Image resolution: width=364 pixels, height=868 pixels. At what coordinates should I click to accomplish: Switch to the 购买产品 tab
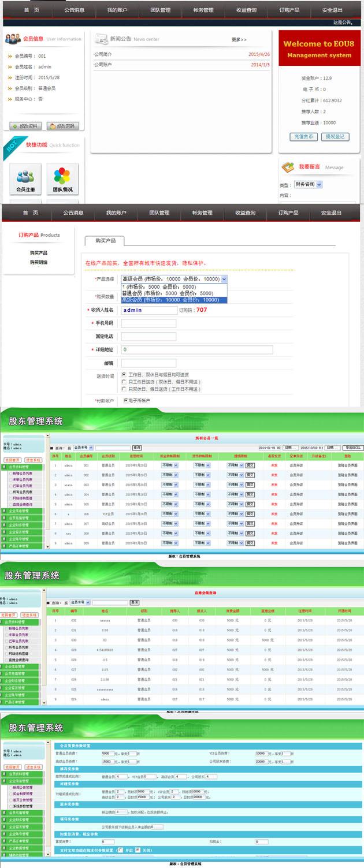coord(105,241)
